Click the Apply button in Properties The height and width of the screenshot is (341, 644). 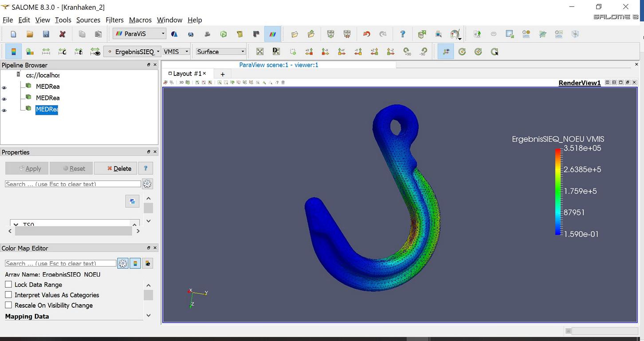(27, 168)
